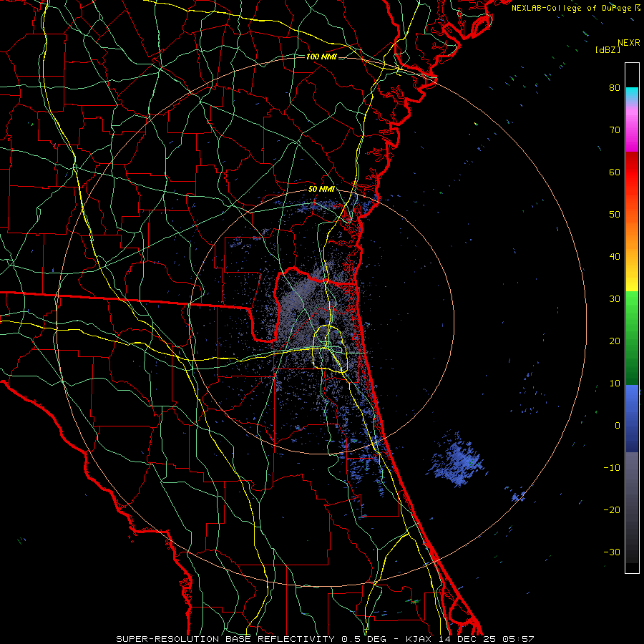The image size is (644, 644).
Task: Click the dark radar site spot at center
Action: [321, 321]
